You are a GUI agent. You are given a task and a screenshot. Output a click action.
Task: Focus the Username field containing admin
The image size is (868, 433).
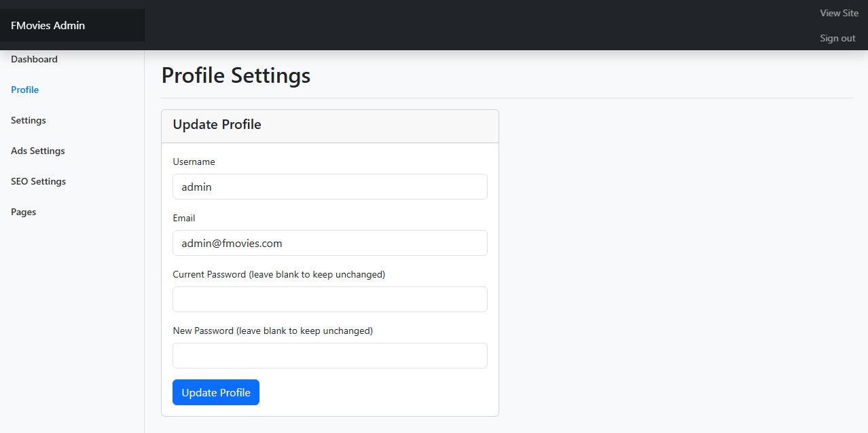click(x=329, y=187)
